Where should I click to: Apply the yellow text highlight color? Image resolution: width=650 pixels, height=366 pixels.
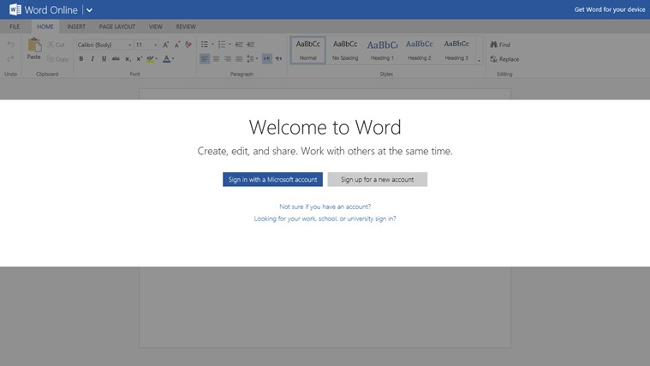coord(150,59)
